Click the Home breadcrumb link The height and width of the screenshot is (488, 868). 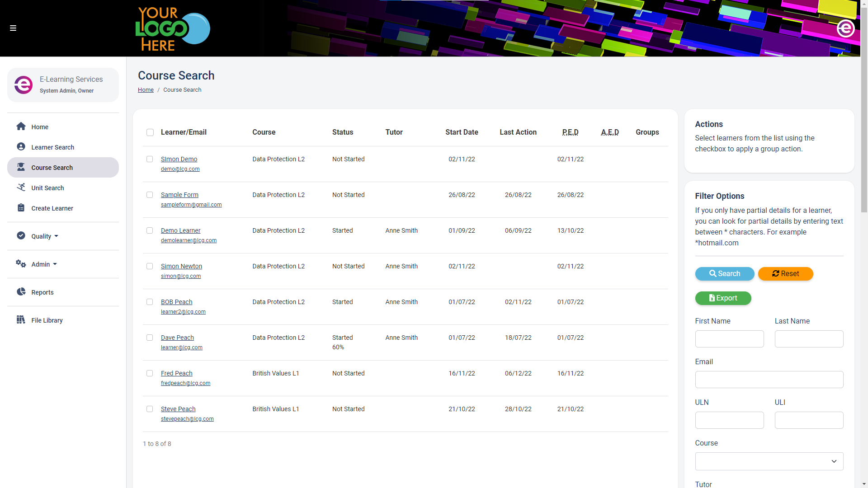point(146,90)
